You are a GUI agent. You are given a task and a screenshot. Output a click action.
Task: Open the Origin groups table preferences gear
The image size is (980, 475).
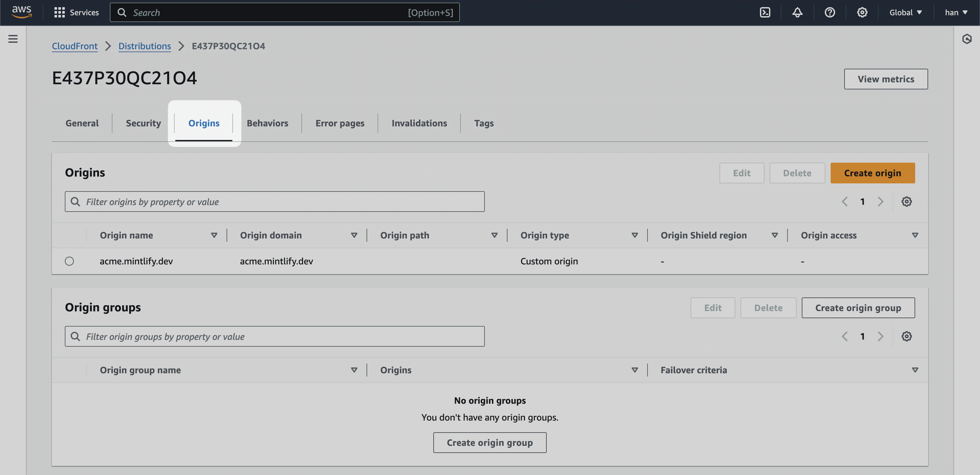(x=907, y=336)
